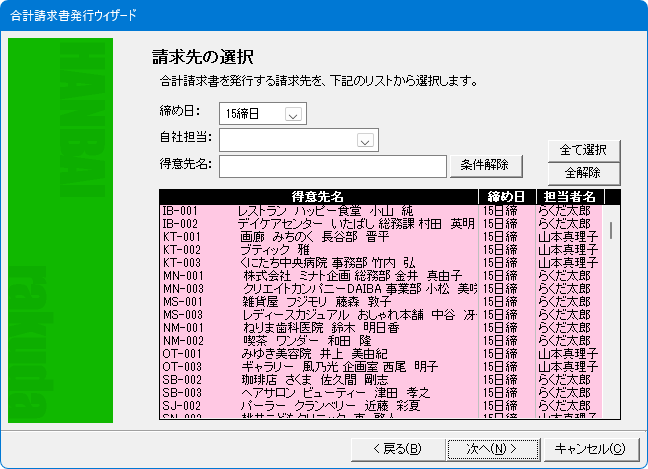Select row KT-001 画廊 みちのく
Image resolution: width=648 pixels, height=469 pixels.
pos(318,237)
